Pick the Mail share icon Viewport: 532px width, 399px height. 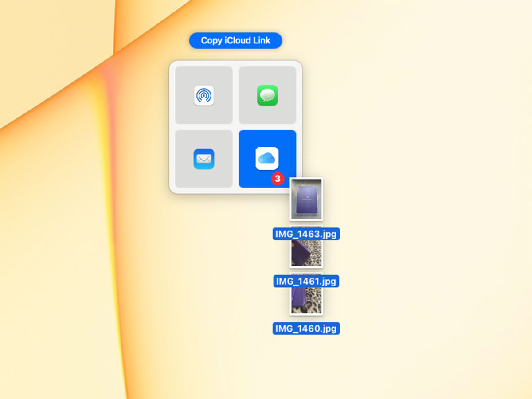click(x=204, y=159)
